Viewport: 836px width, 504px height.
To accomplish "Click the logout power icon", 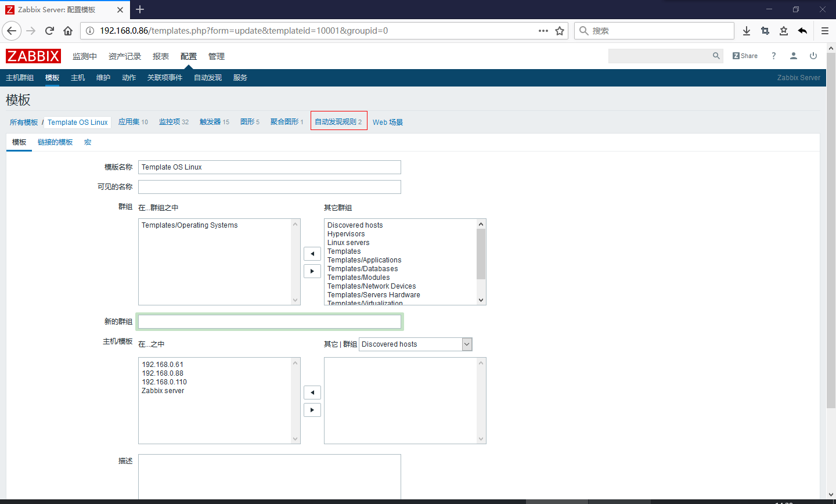I will point(813,56).
